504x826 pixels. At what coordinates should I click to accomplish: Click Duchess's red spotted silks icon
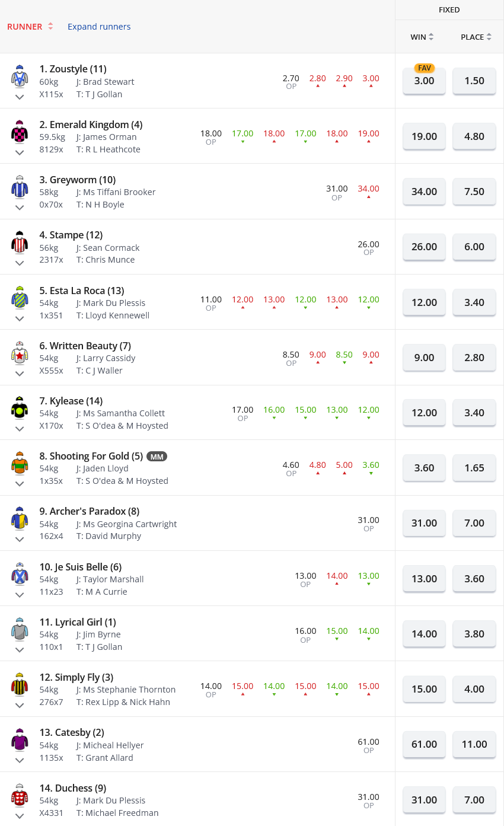(x=20, y=795)
